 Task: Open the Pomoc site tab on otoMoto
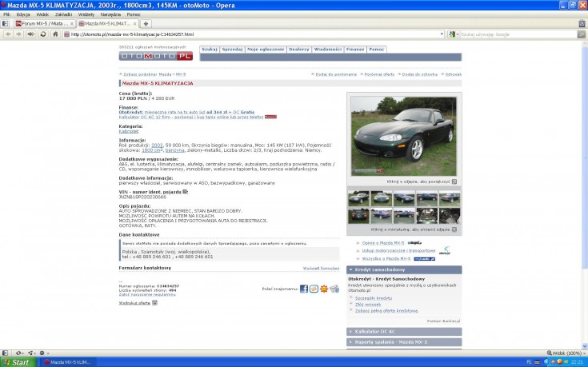(377, 50)
